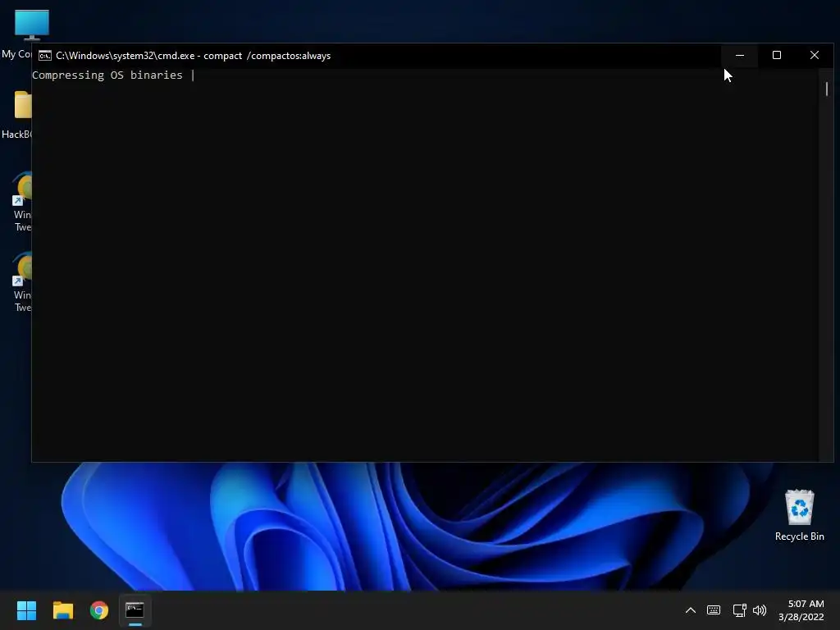The image size is (840, 630).
Task: Click the cmd.exe title bar system icon
Action: (45, 56)
